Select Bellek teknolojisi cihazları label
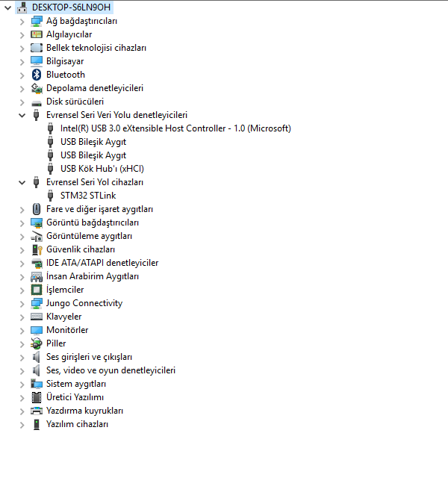 [96, 48]
